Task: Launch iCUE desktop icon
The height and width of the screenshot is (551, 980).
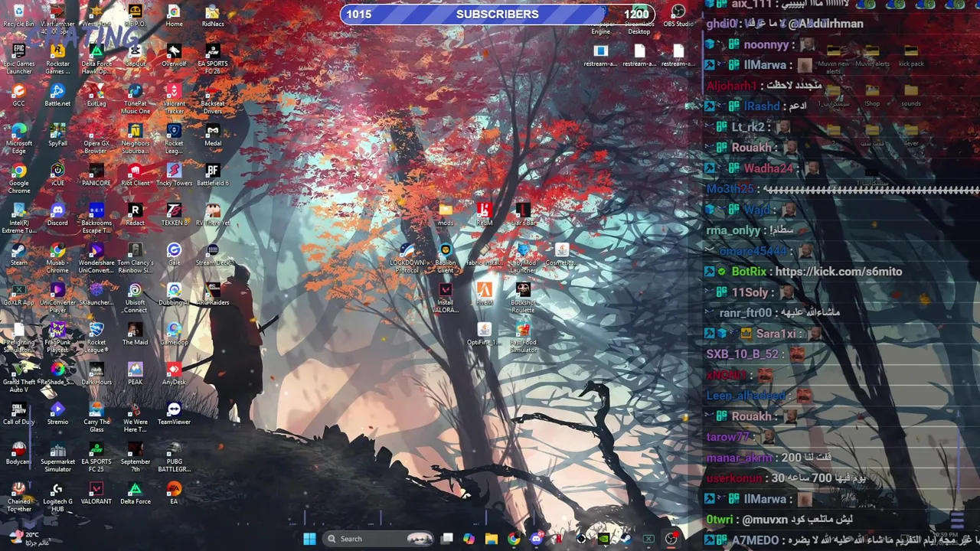Action: pyautogui.click(x=57, y=175)
